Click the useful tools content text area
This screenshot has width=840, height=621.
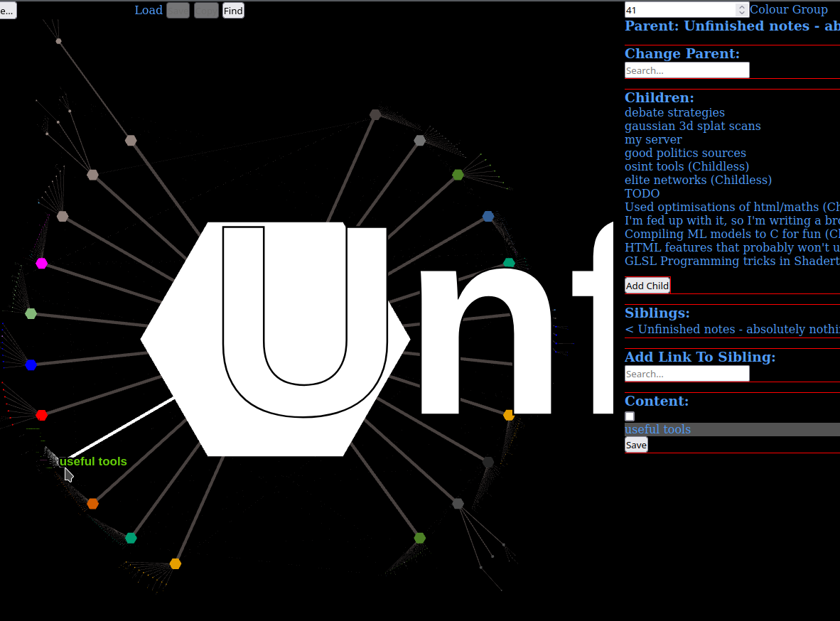(732, 429)
